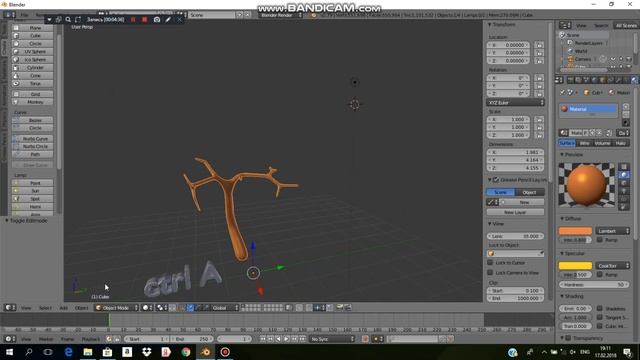
Task: Add a Plane mesh from the tool shelf
Action: tap(33, 28)
